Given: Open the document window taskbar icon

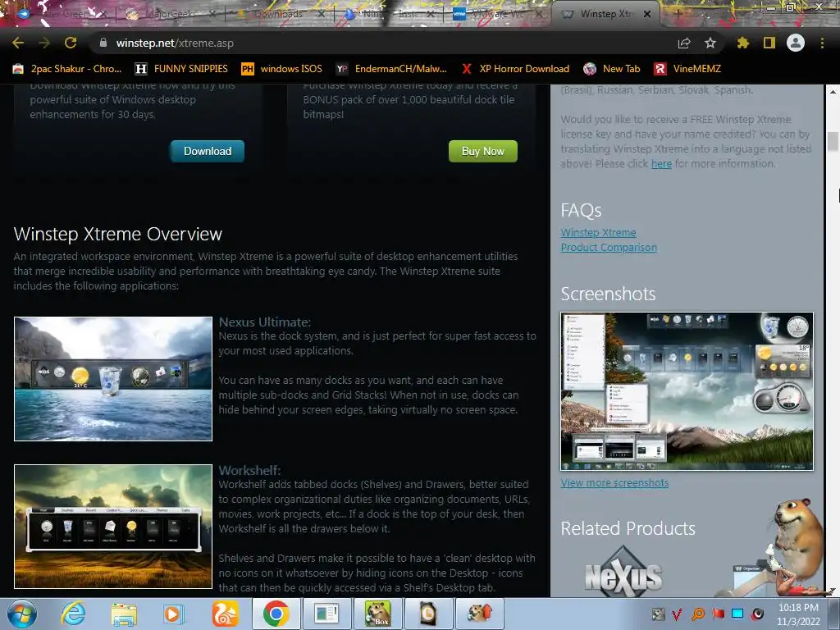Looking at the screenshot, I should coord(326,614).
